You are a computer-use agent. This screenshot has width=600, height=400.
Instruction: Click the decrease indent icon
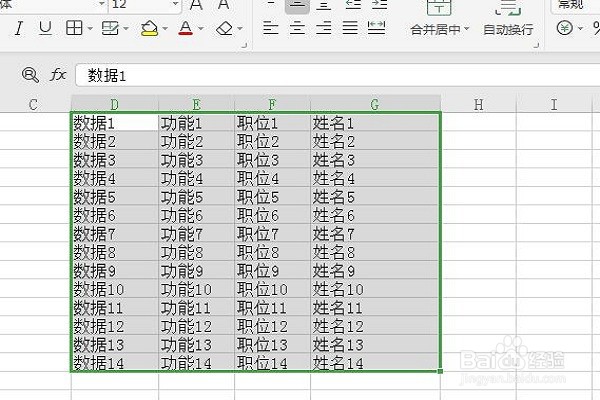(353, 5)
